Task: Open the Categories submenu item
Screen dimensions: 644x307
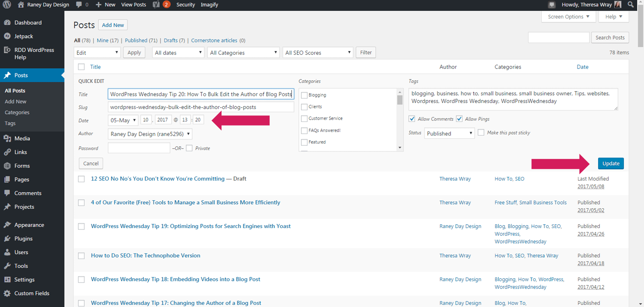Action: tap(17, 112)
